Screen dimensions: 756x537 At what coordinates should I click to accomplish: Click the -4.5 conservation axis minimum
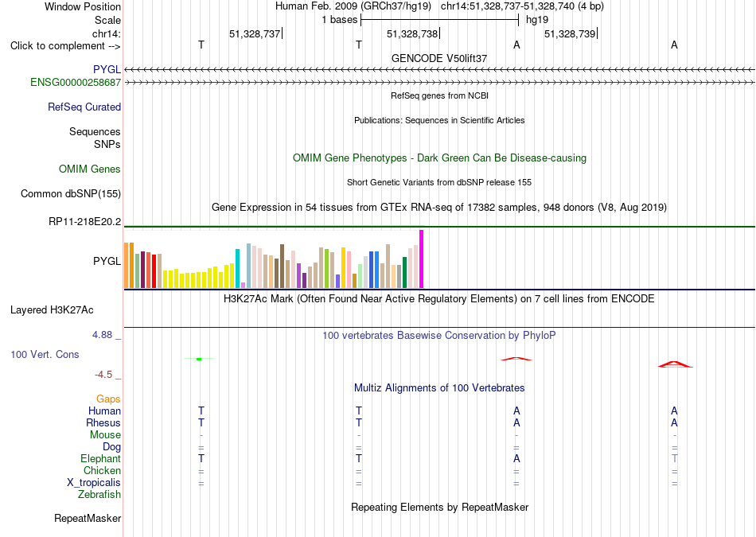(x=103, y=375)
